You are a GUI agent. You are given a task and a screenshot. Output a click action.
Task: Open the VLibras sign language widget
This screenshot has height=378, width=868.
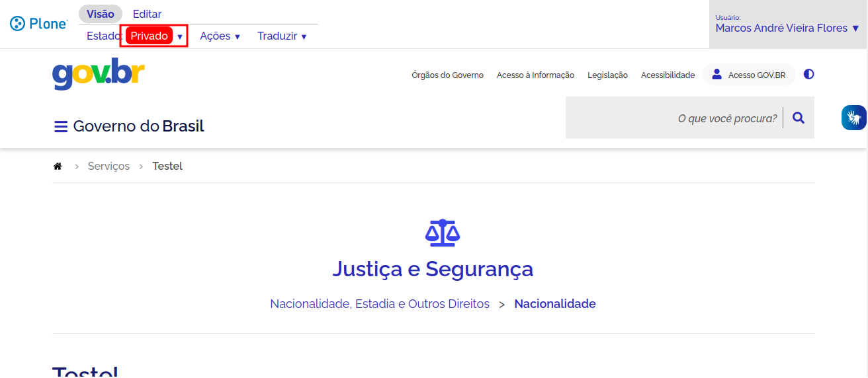click(854, 118)
